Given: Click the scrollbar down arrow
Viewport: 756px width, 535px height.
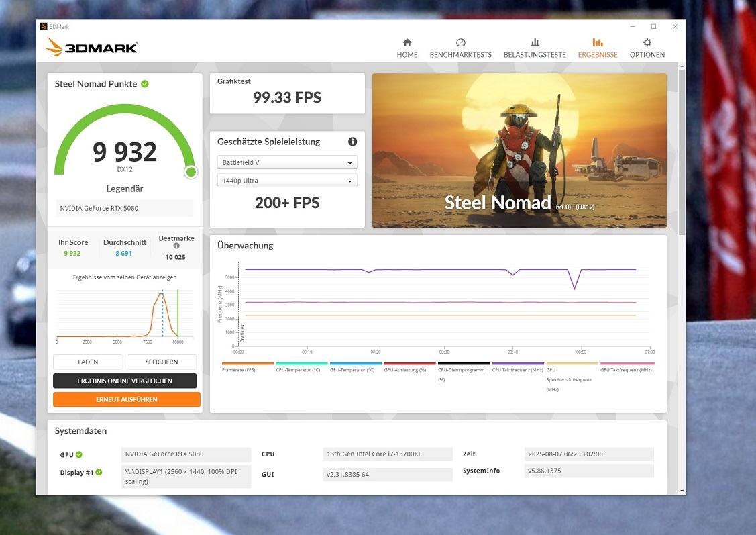Looking at the screenshot, I should click(682, 491).
